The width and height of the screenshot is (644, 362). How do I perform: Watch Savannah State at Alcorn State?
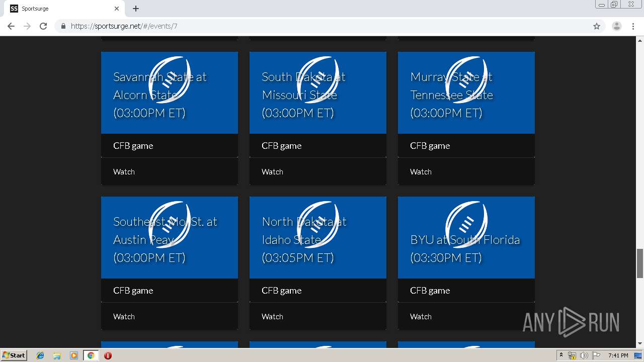(124, 172)
